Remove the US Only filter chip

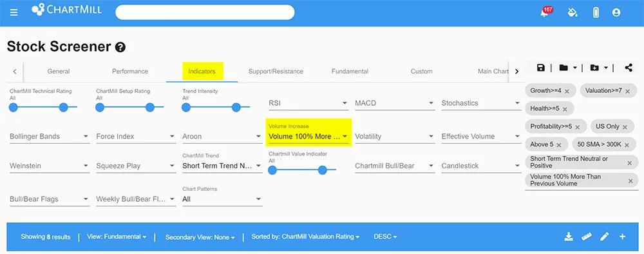[x=625, y=127]
